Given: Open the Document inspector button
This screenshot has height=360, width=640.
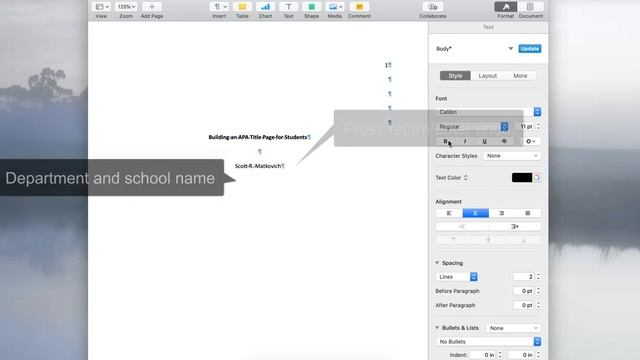Looking at the screenshot, I should (x=530, y=7).
